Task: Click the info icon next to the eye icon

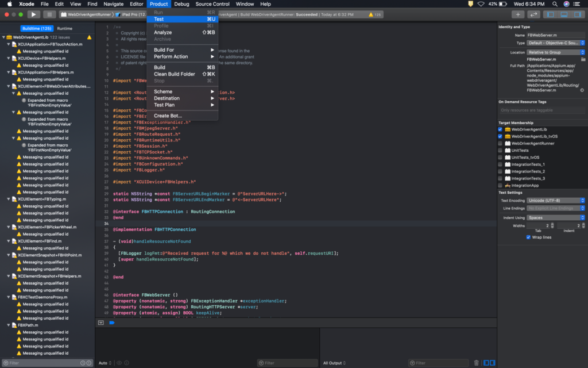Action: tap(127, 363)
